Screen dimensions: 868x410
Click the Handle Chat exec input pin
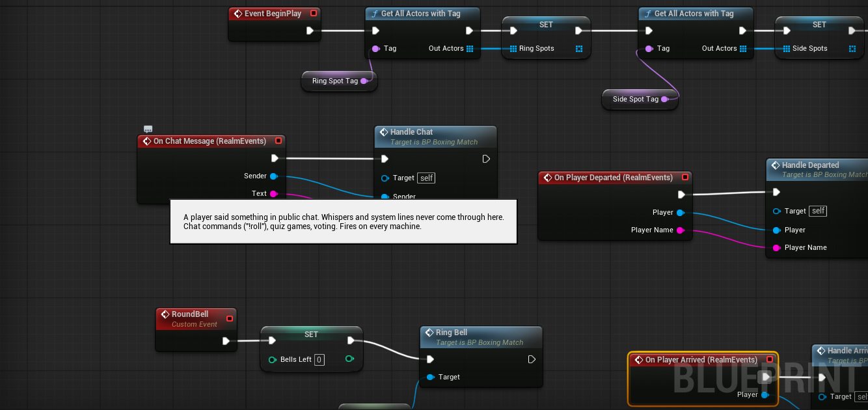(385, 159)
